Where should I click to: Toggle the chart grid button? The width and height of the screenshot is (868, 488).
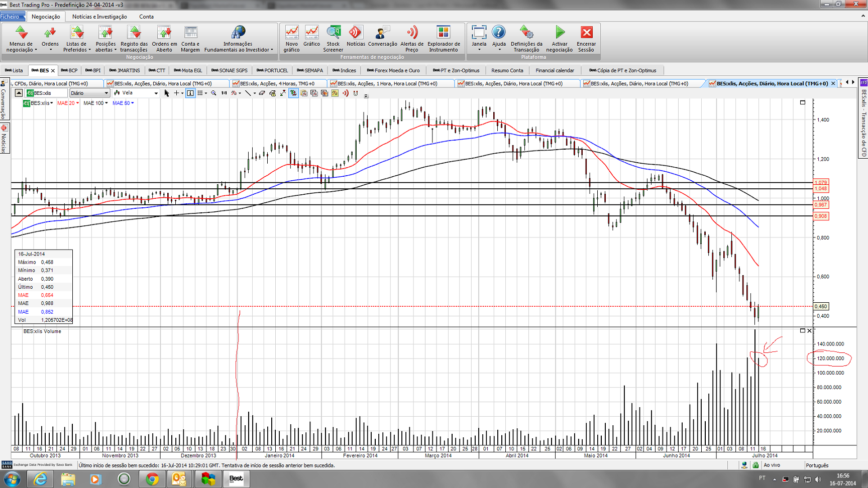[200, 93]
